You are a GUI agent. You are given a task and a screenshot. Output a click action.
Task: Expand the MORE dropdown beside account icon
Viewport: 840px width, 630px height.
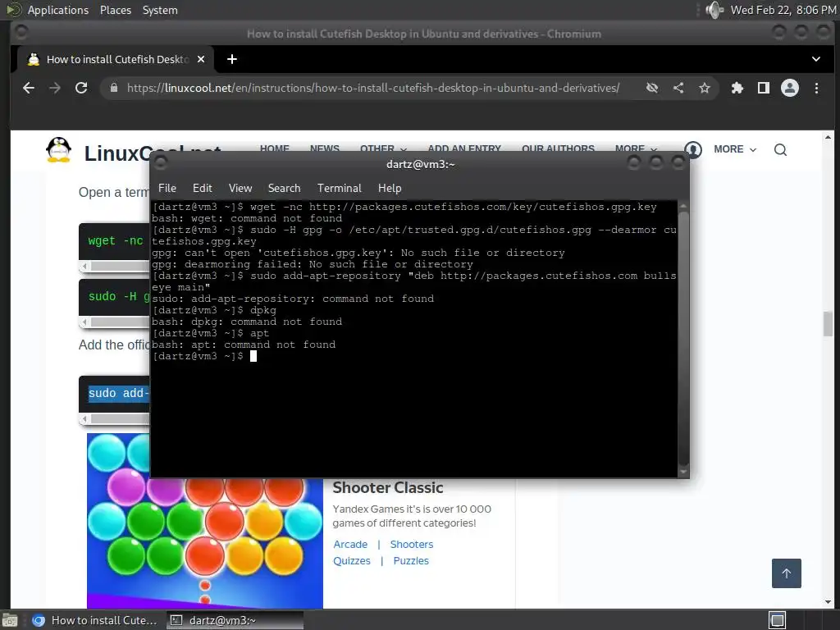click(x=735, y=149)
